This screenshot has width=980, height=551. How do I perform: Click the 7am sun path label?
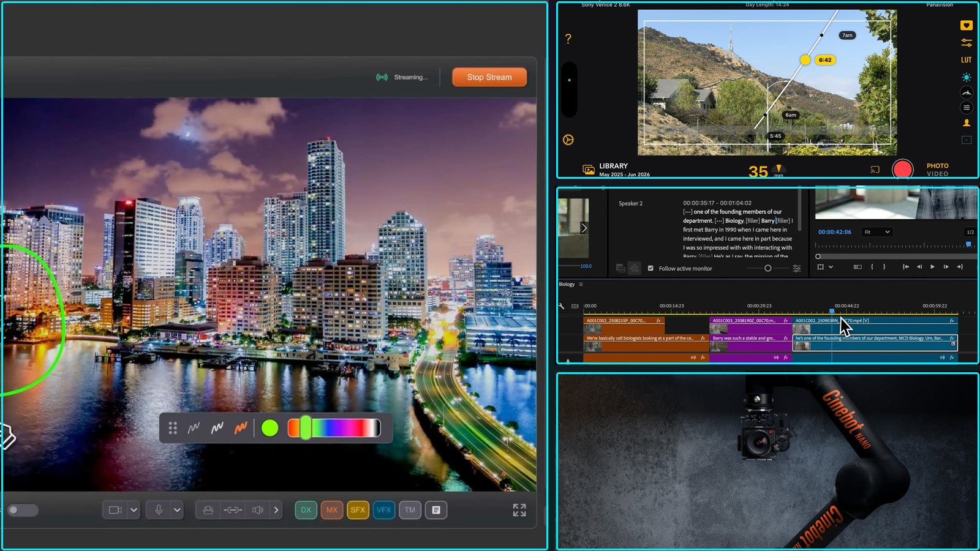(847, 36)
